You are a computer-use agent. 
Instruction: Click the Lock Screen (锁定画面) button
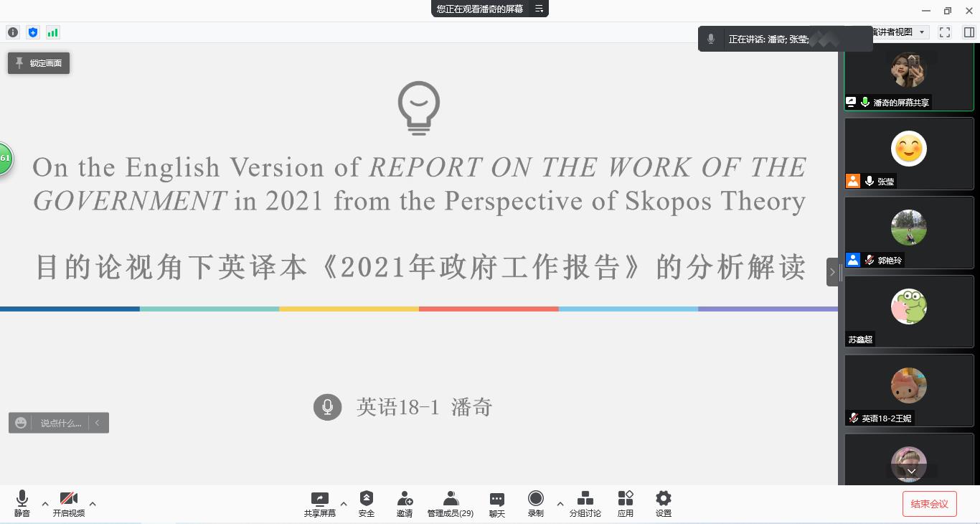click(x=39, y=63)
